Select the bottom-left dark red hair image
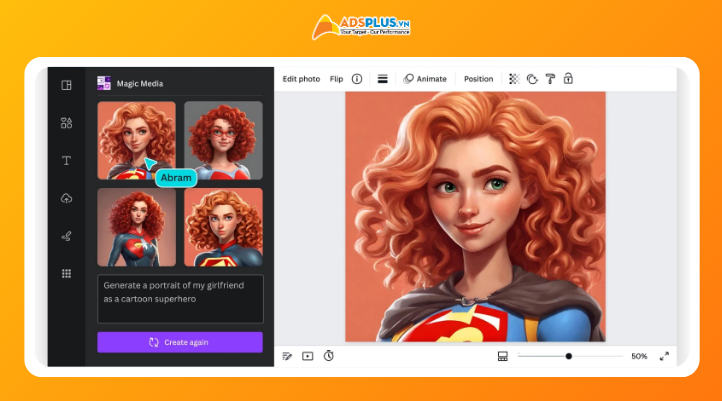 coord(136,227)
